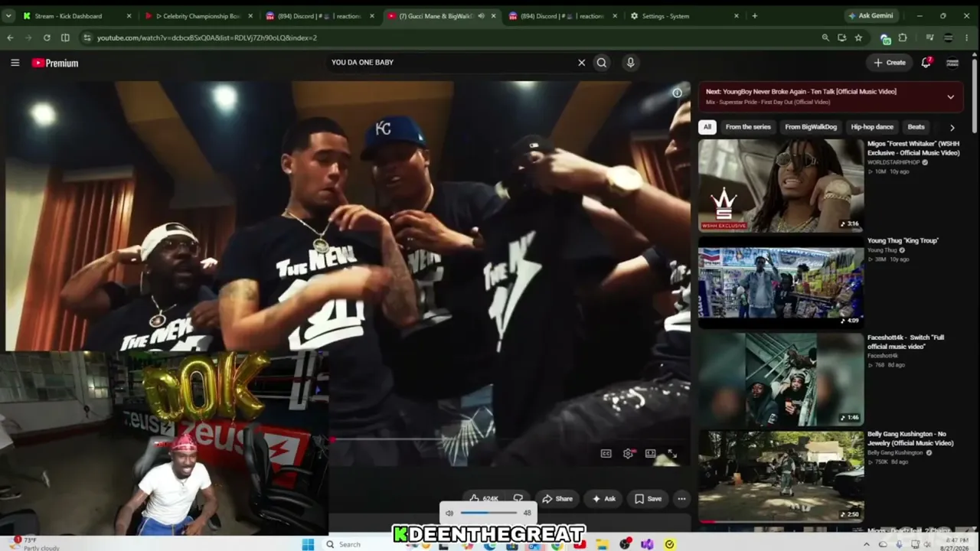This screenshot has width=980, height=551.
Task: Filter by Hip-hop dance chip
Action: click(872, 127)
